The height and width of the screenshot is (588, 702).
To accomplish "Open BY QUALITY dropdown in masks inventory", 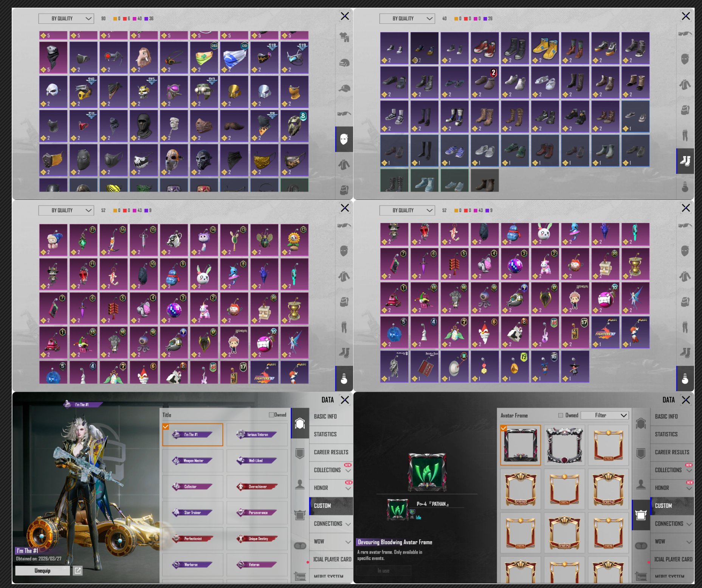I will (66, 19).
